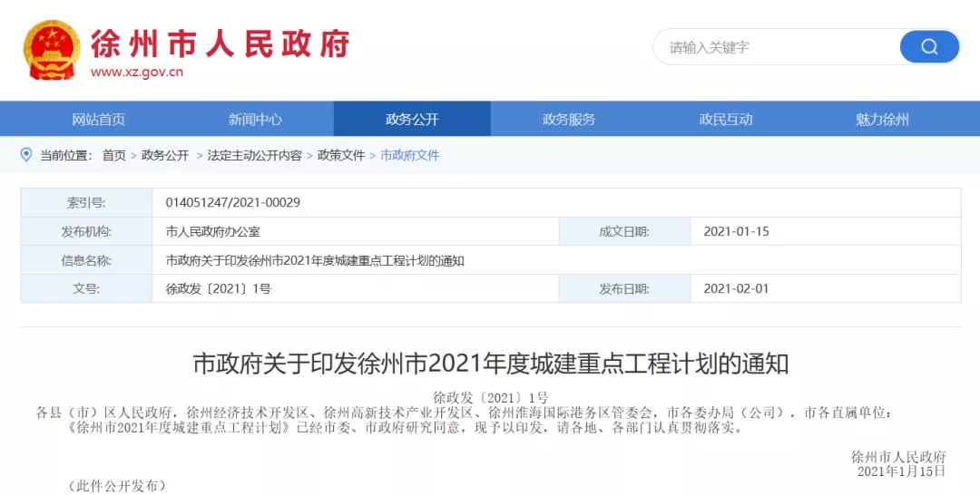Viewport: 980px width, 495px height.
Task: Click the addressee line starting 各县（市）区人民政府
Action: 465,412
